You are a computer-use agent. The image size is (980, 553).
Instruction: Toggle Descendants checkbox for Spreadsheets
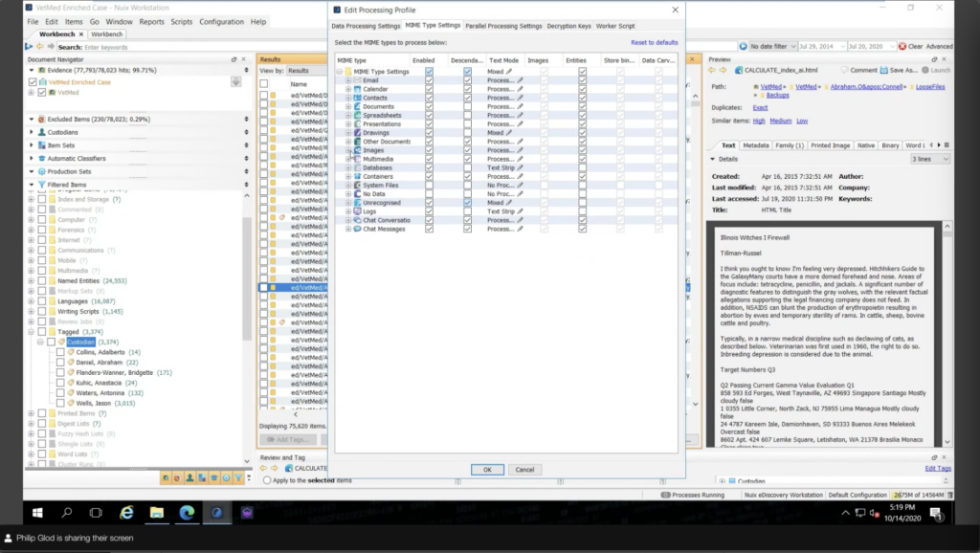[x=467, y=115]
